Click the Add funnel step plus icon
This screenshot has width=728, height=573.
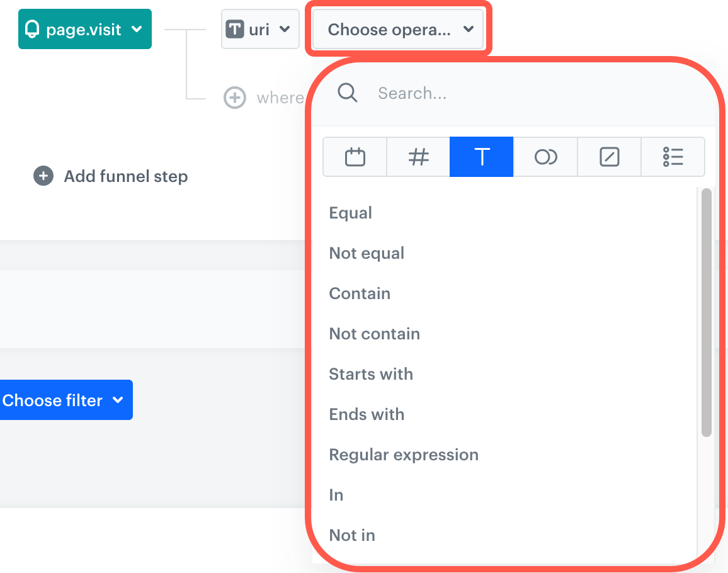click(x=43, y=176)
